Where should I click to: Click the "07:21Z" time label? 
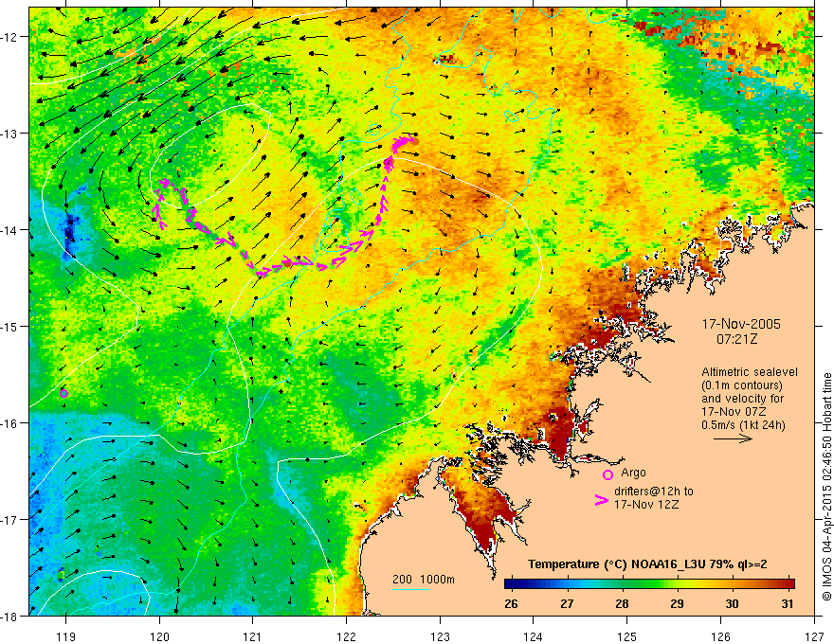pyautogui.click(x=736, y=339)
